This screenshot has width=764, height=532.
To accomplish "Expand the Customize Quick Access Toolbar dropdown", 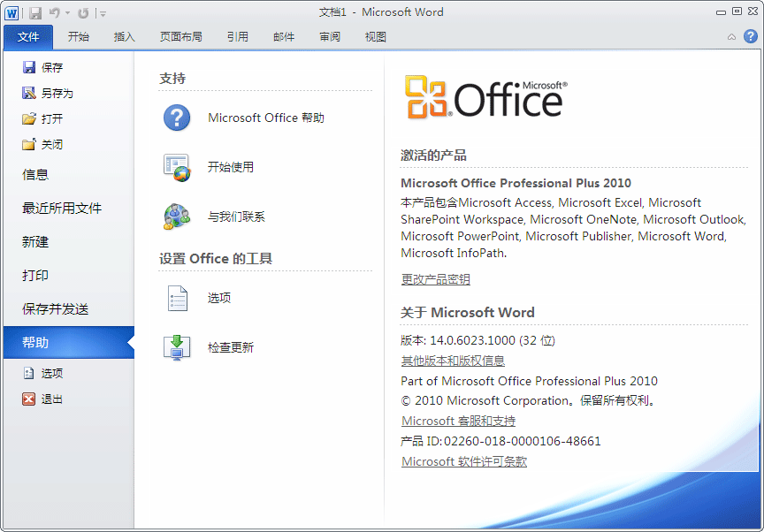I will coord(103,13).
